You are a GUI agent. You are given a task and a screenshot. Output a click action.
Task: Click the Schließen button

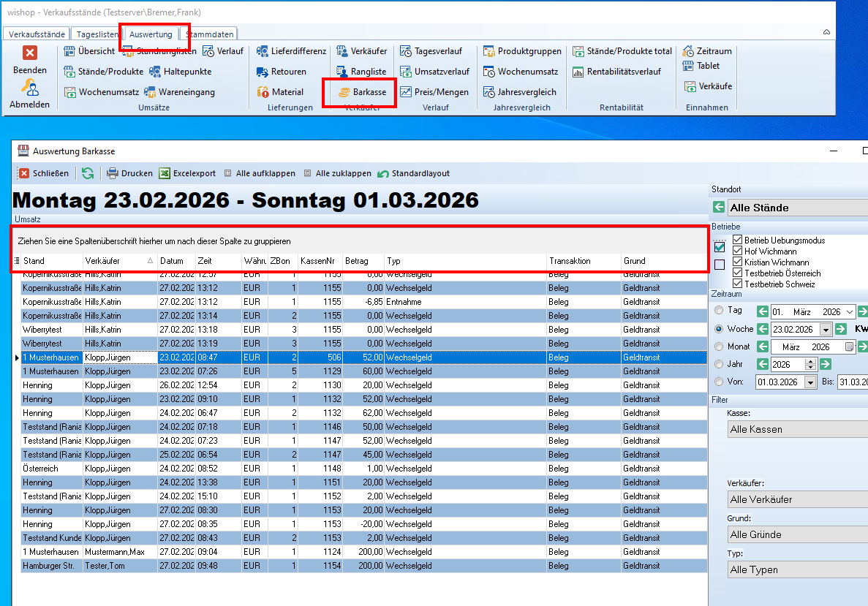pos(44,173)
